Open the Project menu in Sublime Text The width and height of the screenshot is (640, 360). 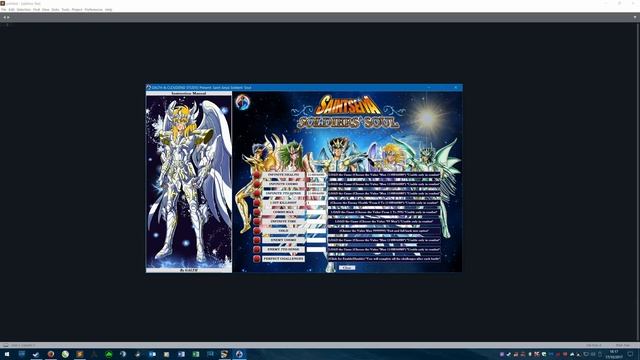(77, 9)
